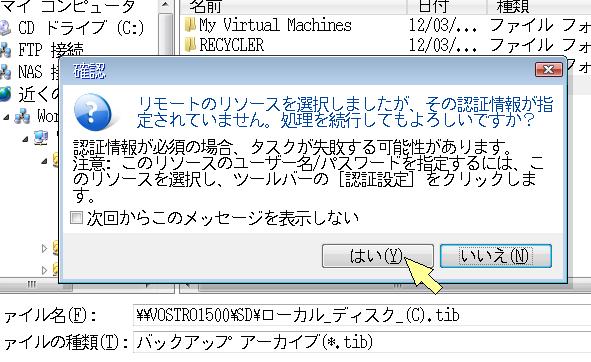This screenshot has height=362, width=591.
Task: Collapse the computer node under workgroup
Action: 25,140
